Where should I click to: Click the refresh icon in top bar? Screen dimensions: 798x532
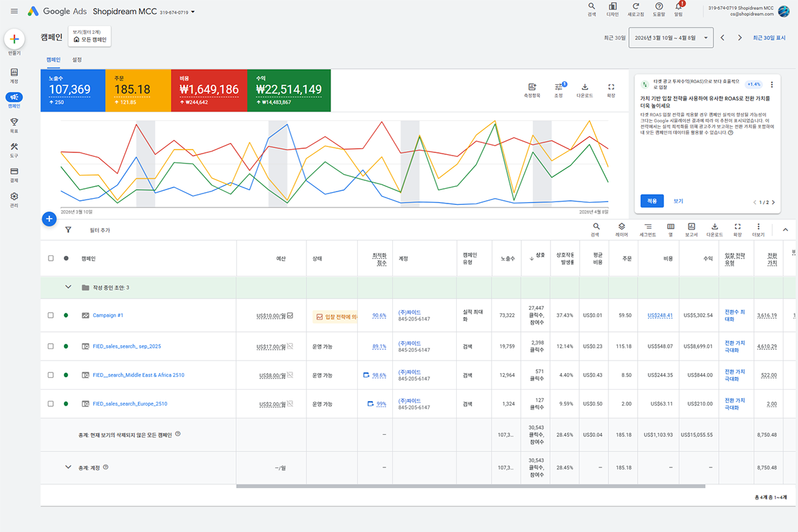click(x=635, y=7)
